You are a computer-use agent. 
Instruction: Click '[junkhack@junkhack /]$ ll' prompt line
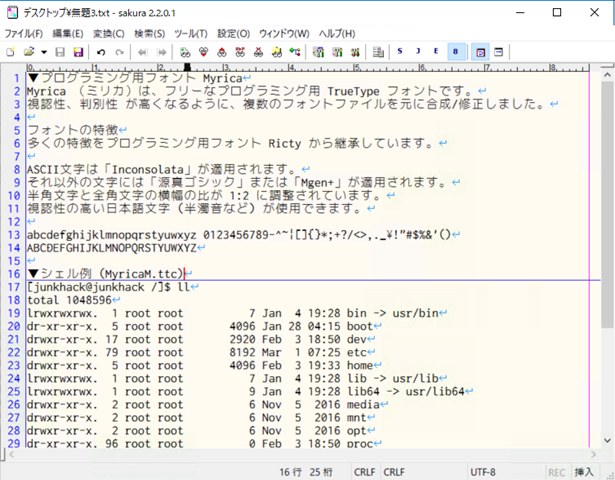click(x=109, y=287)
